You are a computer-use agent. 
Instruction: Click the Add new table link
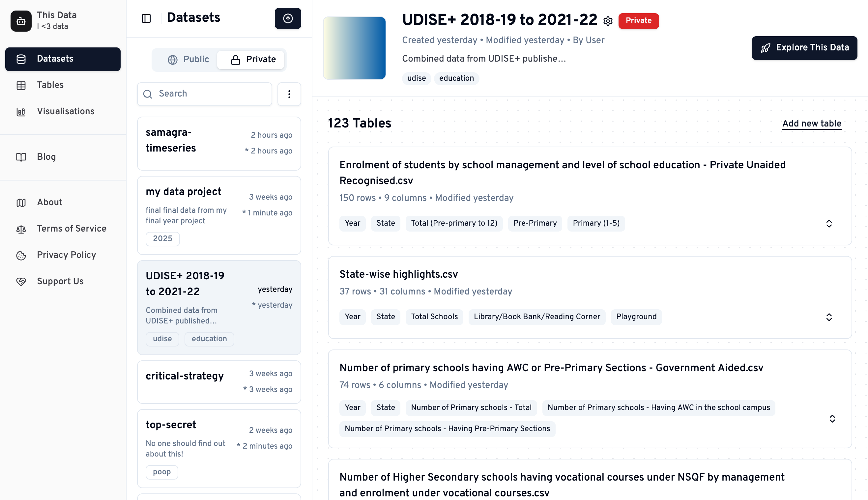(811, 123)
